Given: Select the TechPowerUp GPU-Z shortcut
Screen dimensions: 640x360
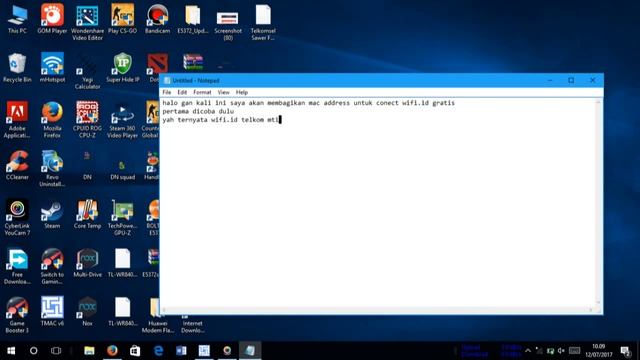Looking at the screenshot, I should pyautogui.click(x=122, y=217).
